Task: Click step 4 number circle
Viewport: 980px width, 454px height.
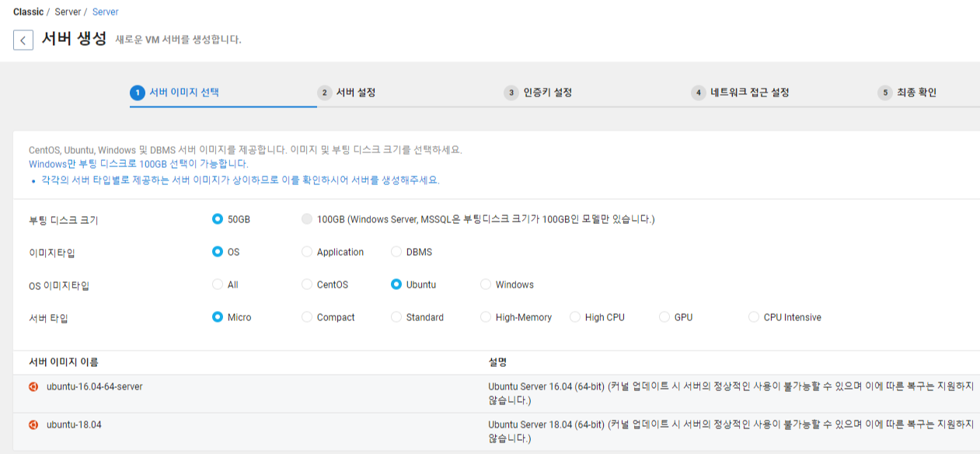Action: 699,93
